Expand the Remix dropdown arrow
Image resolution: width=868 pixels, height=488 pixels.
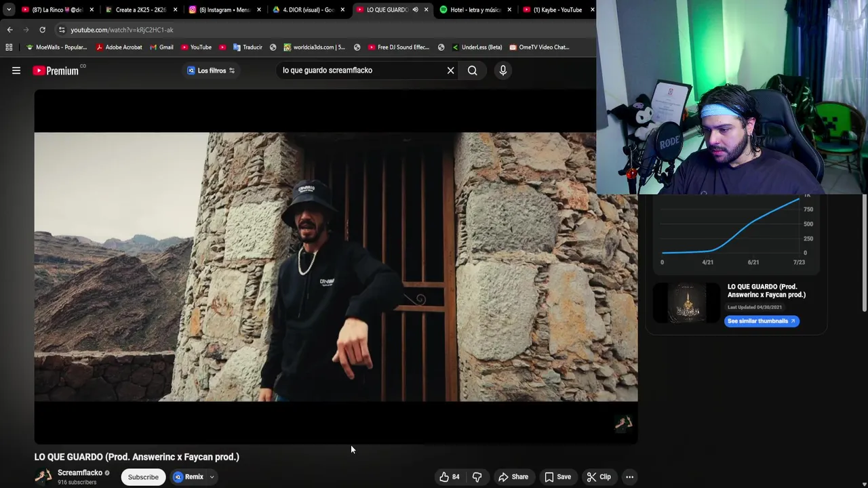point(212,477)
